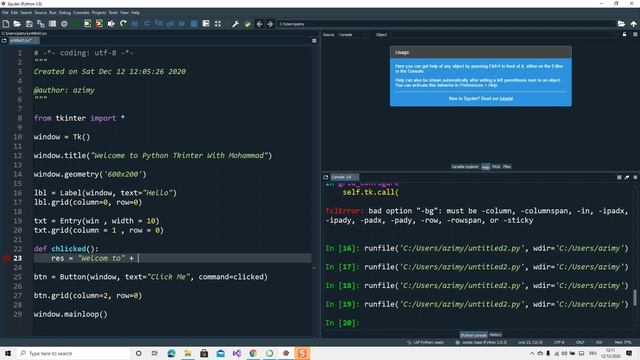Open the Consoles menu
Screen dimensions: 640x360
pos(81,13)
